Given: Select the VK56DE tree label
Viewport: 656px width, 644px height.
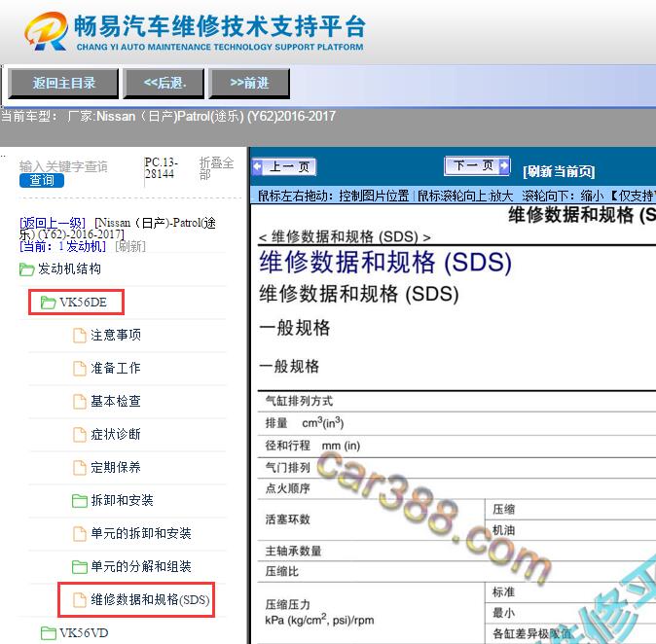Looking at the screenshot, I should (83, 303).
